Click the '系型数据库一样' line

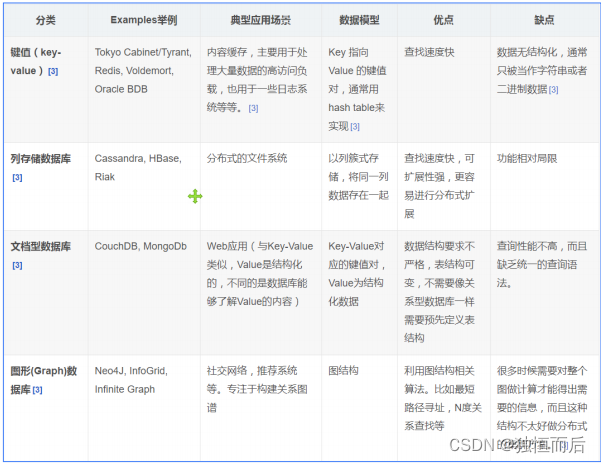pyautogui.click(x=439, y=302)
